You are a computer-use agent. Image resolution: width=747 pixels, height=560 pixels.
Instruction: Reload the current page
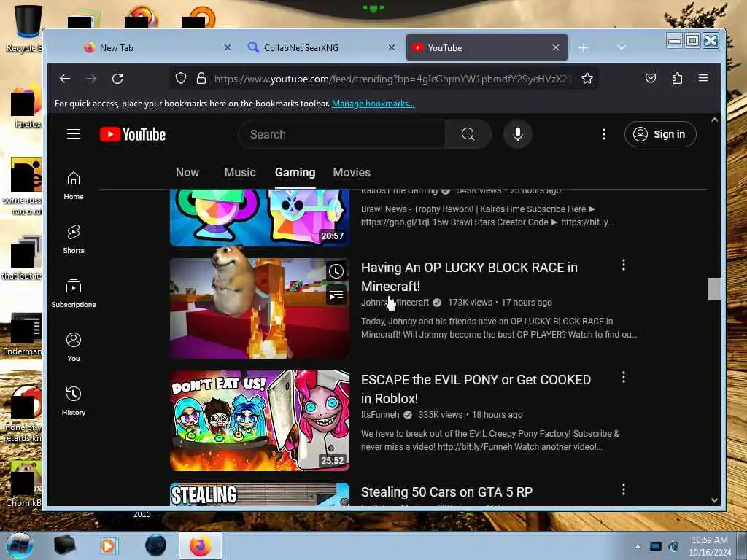[x=117, y=79]
